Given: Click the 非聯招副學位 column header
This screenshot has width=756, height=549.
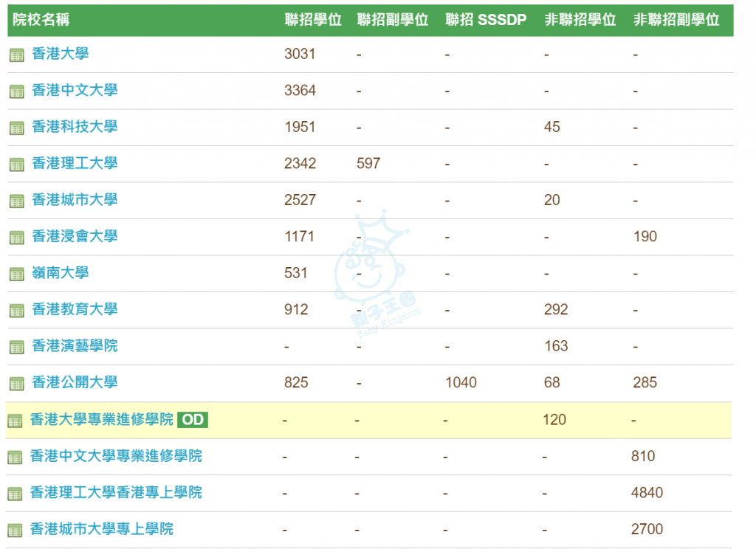Looking at the screenshot, I should coord(676,20).
